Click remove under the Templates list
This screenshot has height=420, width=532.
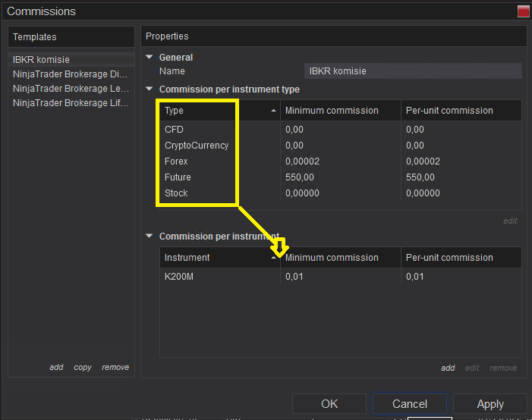coord(115,367)
